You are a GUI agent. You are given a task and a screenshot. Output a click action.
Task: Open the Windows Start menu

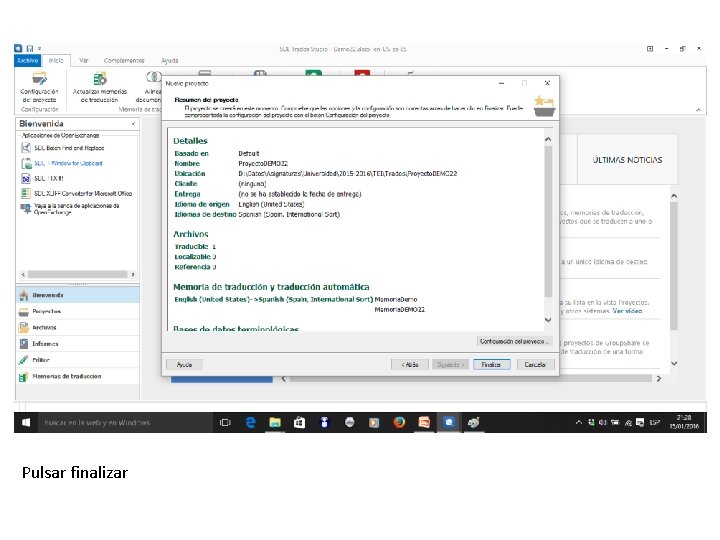[26, 422]
